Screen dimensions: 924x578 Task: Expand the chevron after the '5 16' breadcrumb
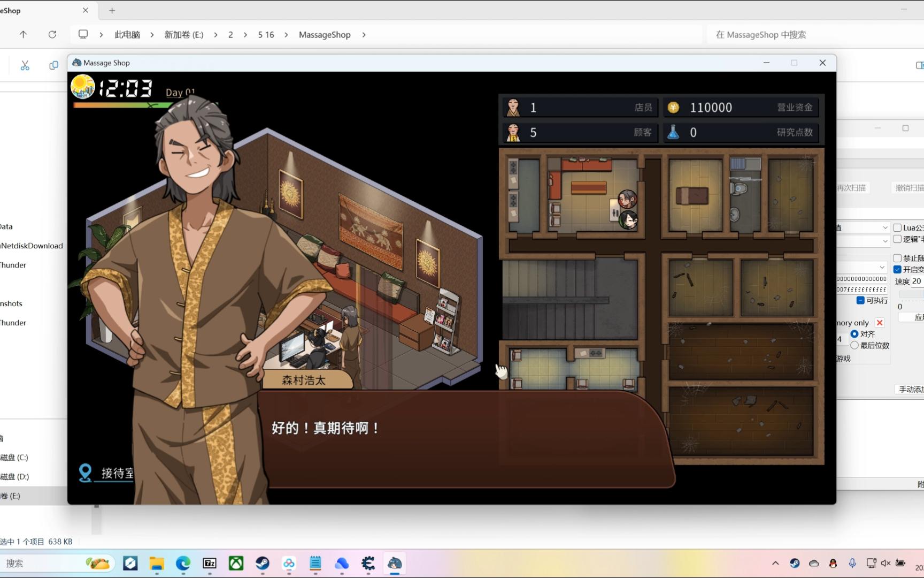[286, 35]
